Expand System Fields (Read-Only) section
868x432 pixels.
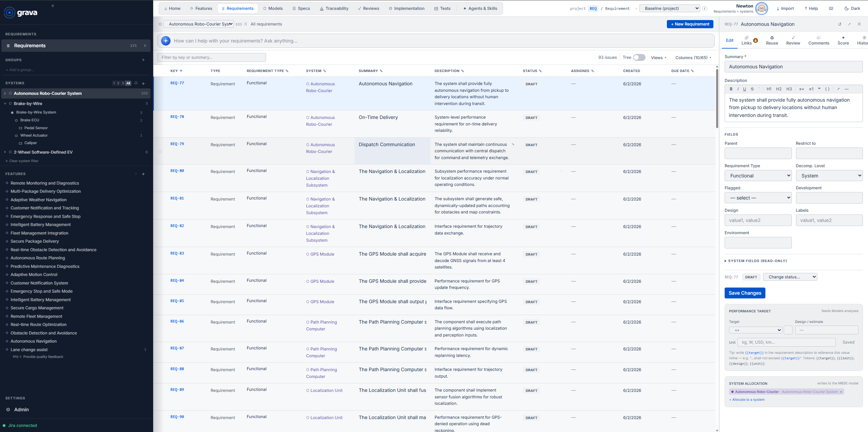point(756,261)
